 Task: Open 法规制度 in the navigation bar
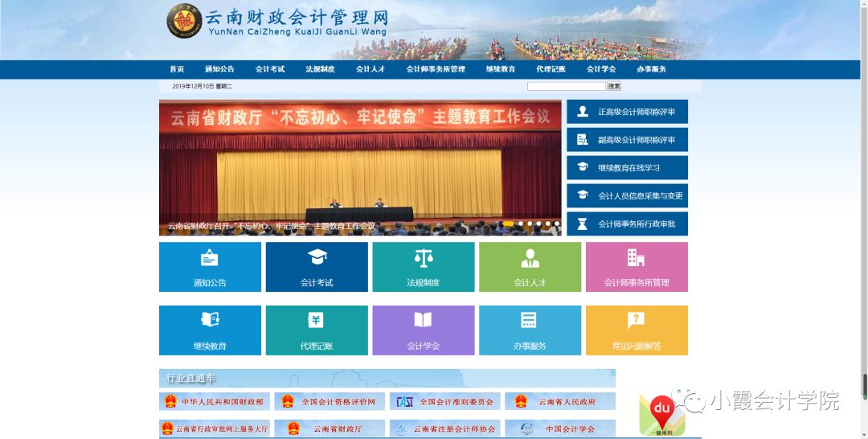point(321,69)
